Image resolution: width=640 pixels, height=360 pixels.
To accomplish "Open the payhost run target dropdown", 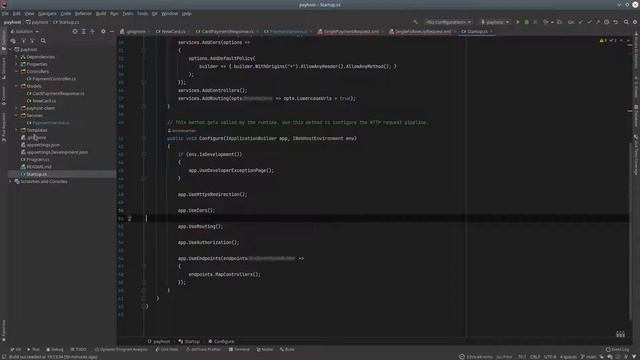I will click(495, 22).
